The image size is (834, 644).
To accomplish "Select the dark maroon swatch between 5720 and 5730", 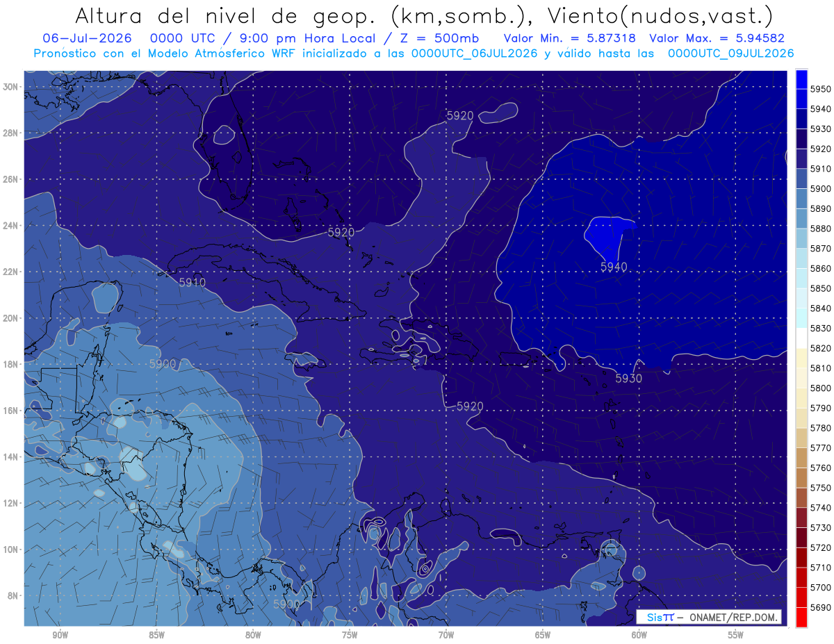I will pos(801,538).
